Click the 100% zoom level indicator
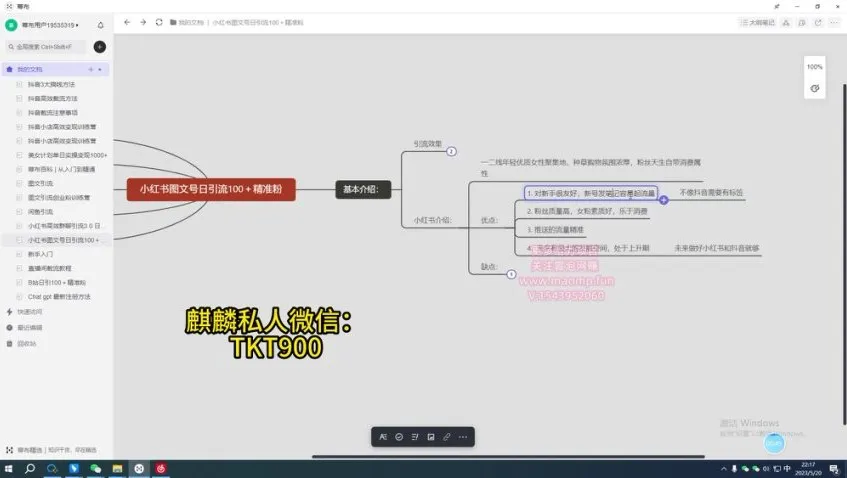The image size is (847, 478). (815, 67)
